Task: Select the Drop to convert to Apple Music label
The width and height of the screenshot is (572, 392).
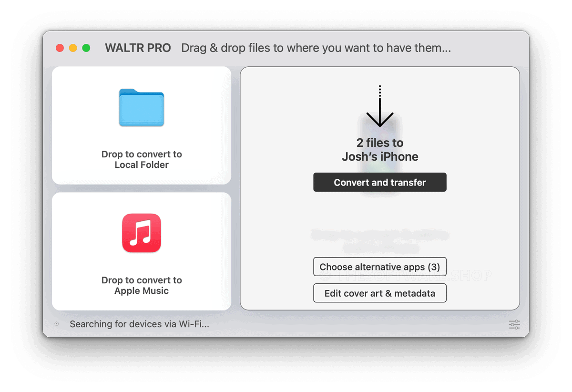Action: click(x=142, y=286)
